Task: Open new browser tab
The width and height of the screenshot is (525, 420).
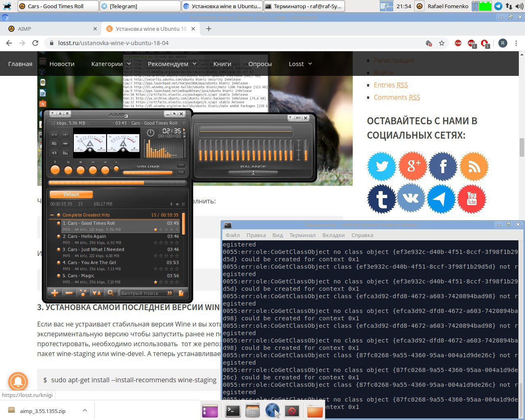Action: 209,29
